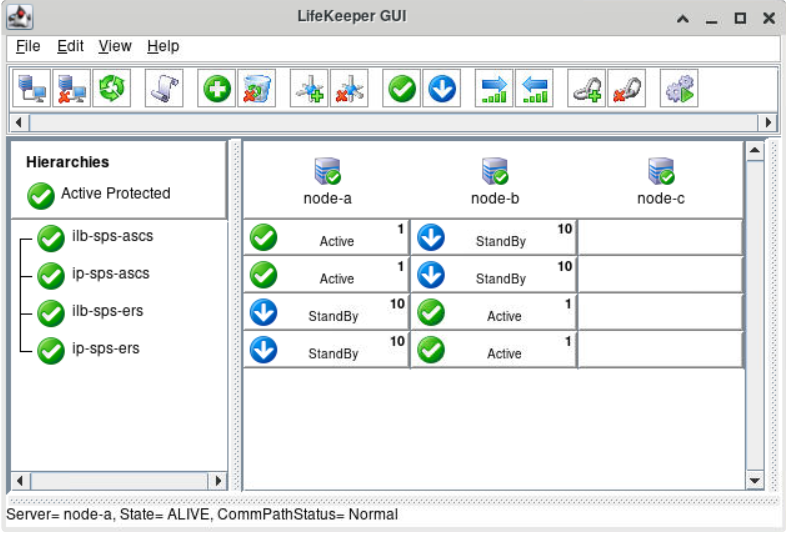Click hierarchies panel scroll right arrow
The height and width of the screenshot is (537, 793).
[x=218, y=480]
